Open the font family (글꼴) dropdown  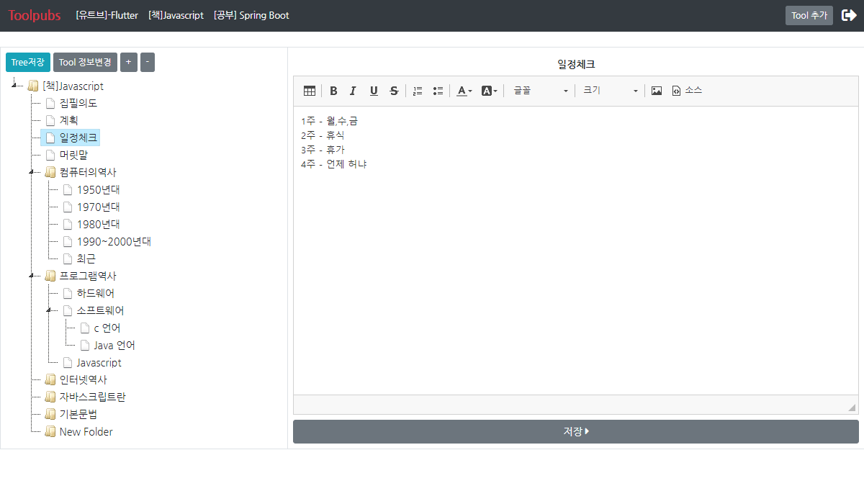pos(541,91)
